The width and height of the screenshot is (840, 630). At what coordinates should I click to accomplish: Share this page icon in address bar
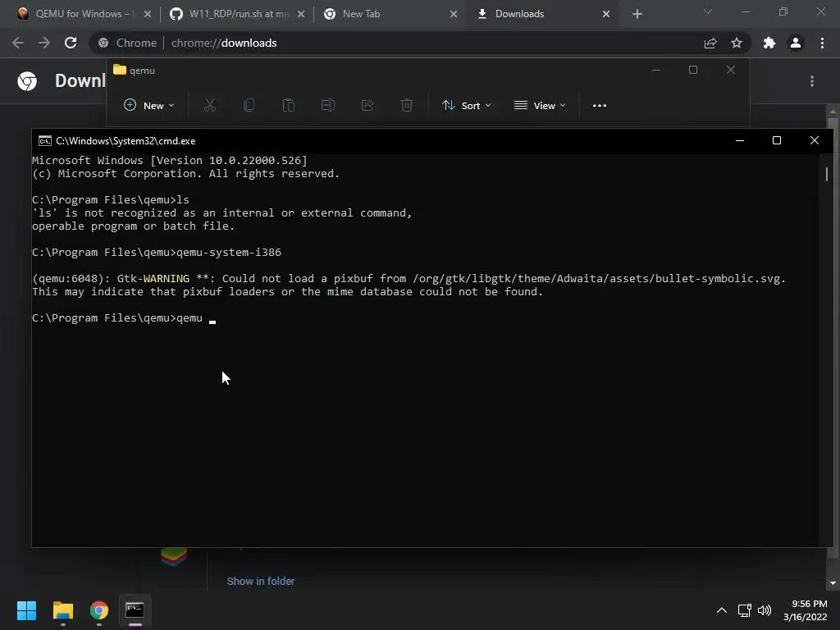(710, 43)
